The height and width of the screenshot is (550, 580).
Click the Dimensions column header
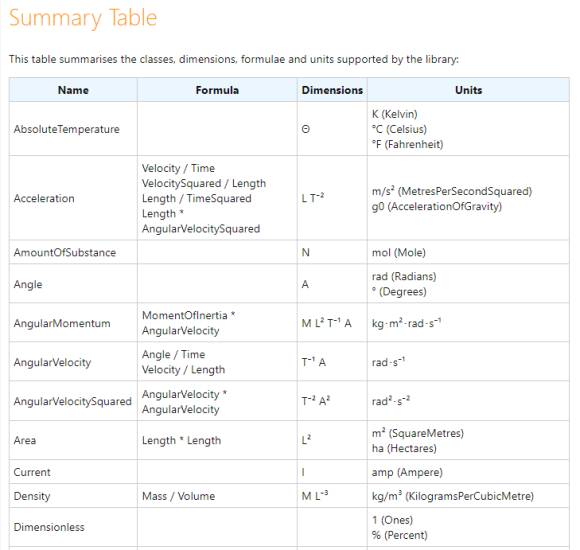click(332, 90)
